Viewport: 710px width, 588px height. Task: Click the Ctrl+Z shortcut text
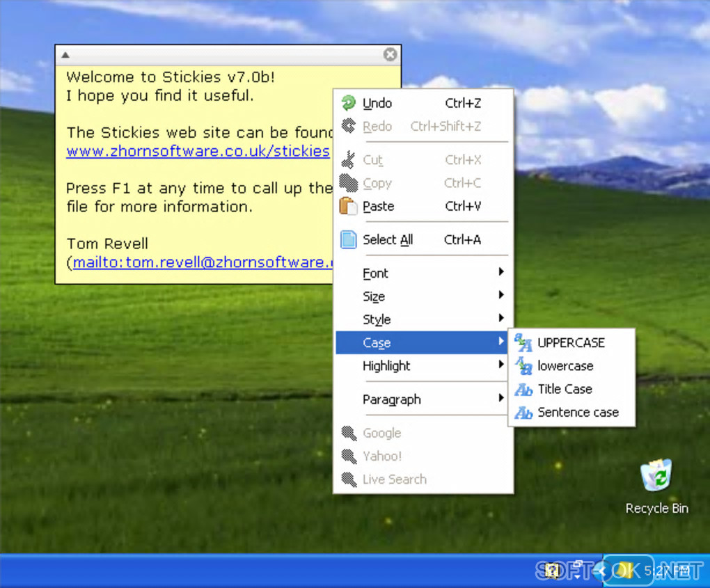463,103
